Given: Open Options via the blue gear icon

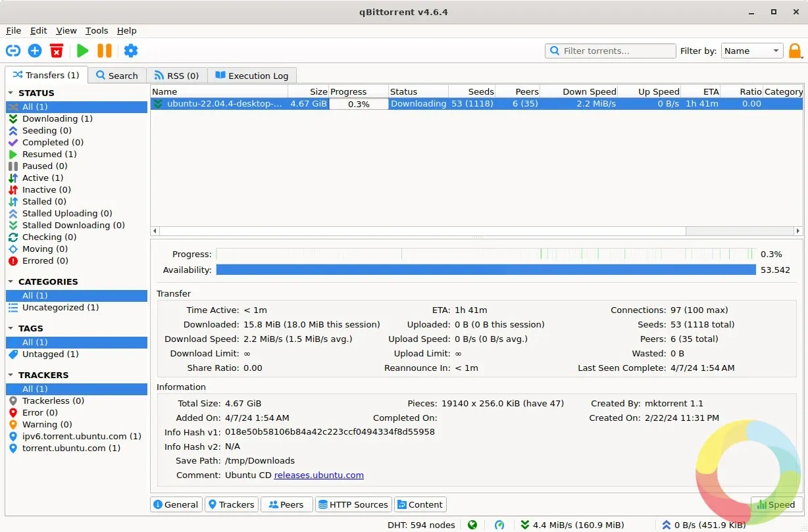Looking at the screenshot, I should [131, 51].
